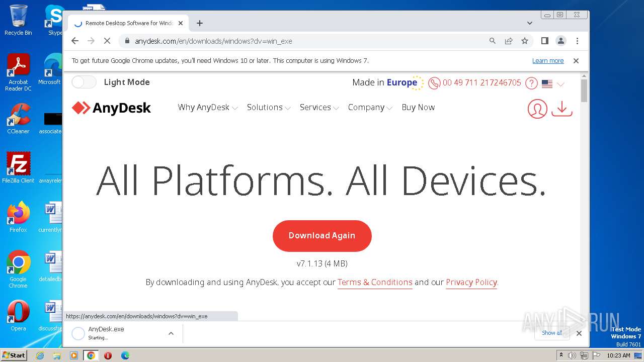
Task: Bookmark this page with the star
Action: pyautogui.click(x=525, y=41)
